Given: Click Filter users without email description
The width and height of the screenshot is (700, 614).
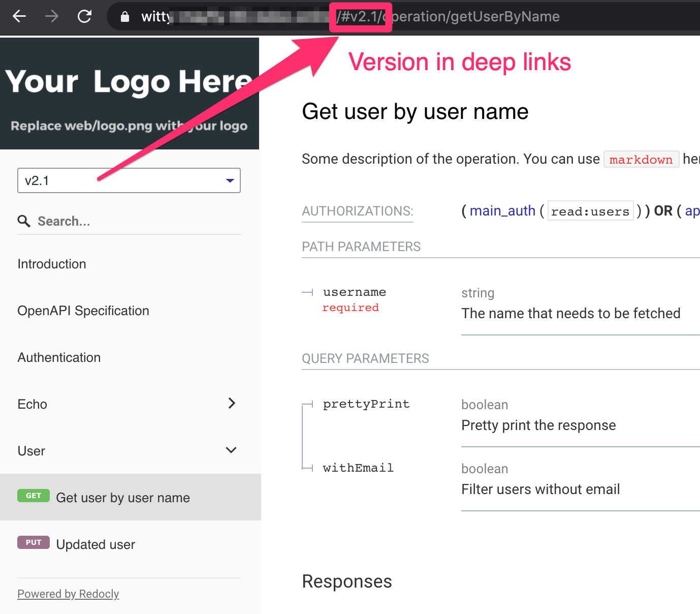Looking at the screenshot, I should click(x=540, y=489).
